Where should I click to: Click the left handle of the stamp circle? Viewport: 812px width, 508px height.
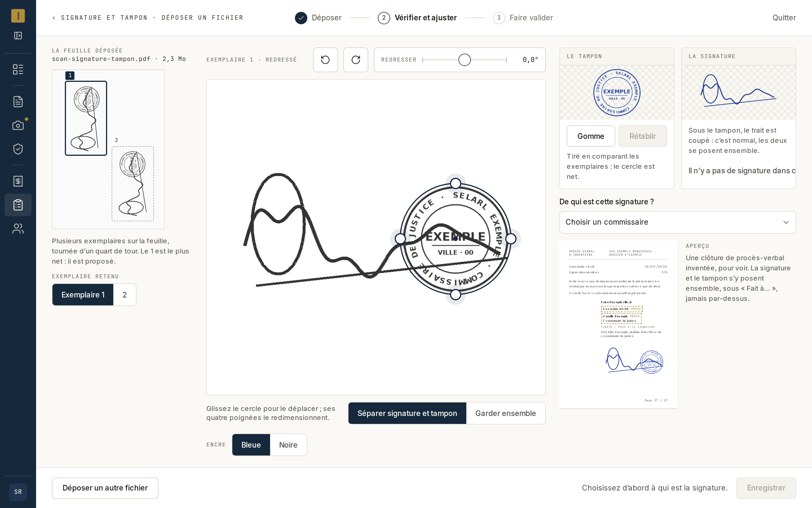(x=400, y=239)
